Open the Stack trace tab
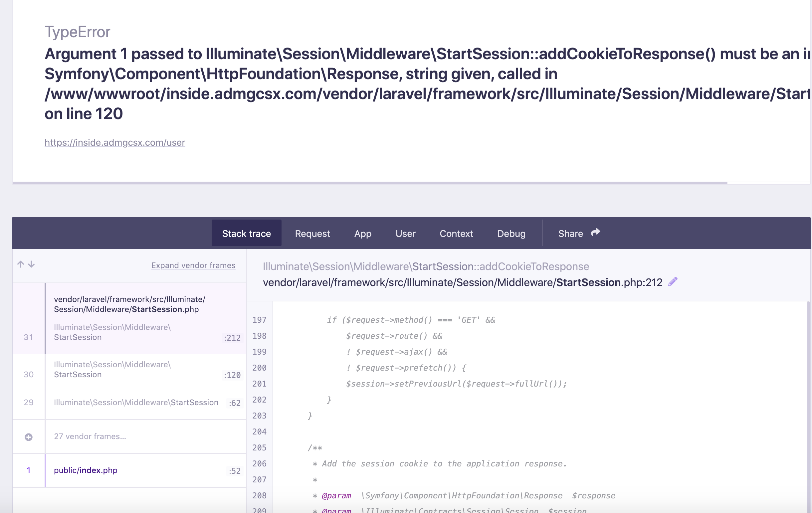The image size is (812, 513). click(247, 233)
